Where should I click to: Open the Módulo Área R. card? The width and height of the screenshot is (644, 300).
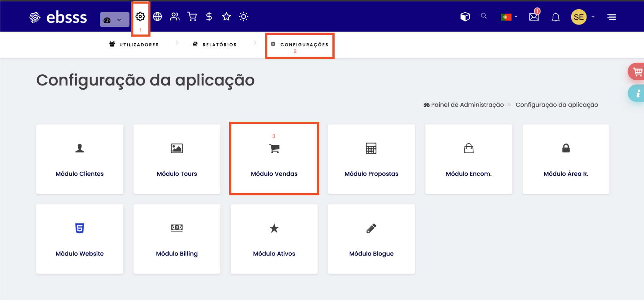pyautogui.click(x=566, y=159)
